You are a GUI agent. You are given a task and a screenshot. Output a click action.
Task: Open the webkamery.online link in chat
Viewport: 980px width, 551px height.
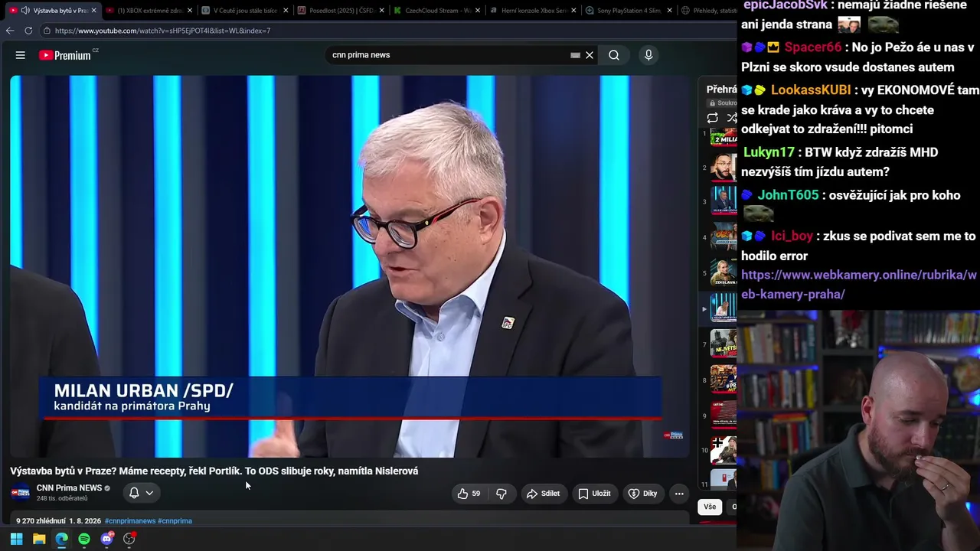pyautogui.click(x=859, y=285)
